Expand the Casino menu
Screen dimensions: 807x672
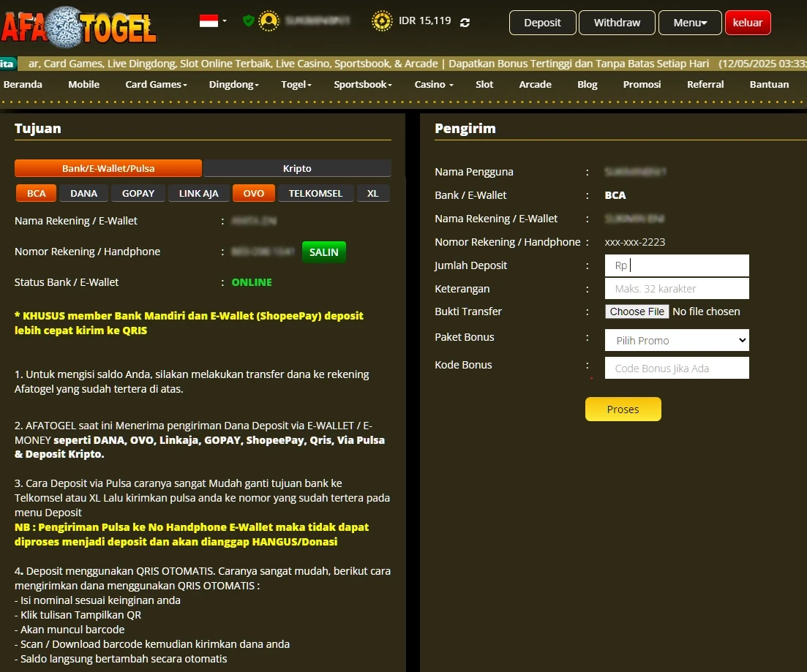click(434, 84)
